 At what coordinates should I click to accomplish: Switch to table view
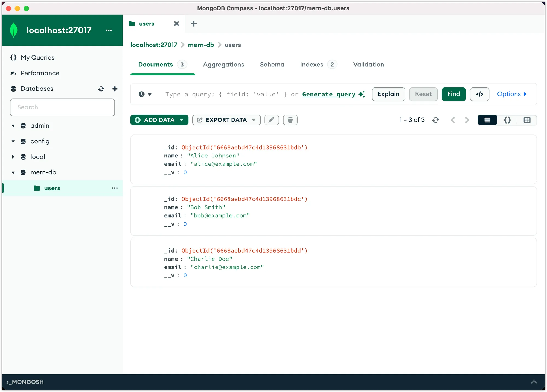(527, 120)
